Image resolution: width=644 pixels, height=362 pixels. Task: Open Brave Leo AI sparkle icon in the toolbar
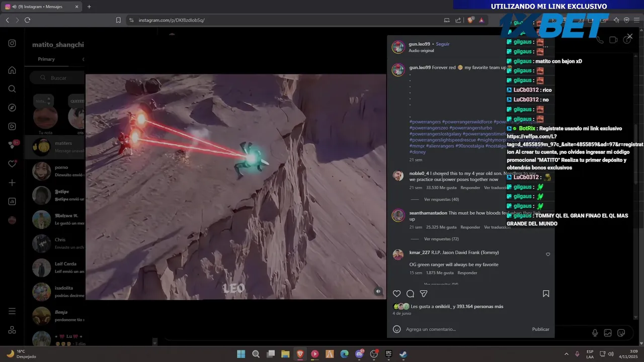pyautogui.click(x=616, y=20)
